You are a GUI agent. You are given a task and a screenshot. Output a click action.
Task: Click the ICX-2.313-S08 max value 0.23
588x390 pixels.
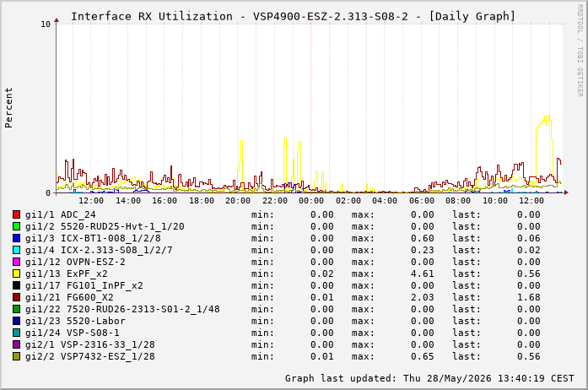point(423,250)
